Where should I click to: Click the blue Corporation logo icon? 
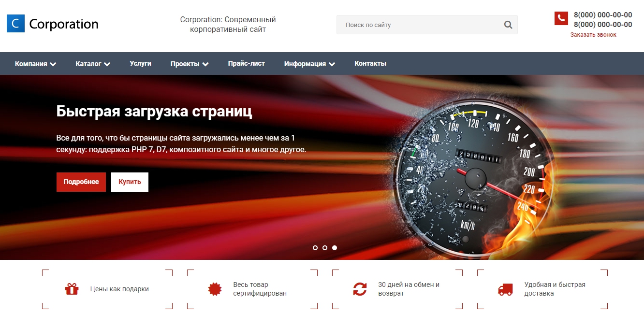coord(15,24)
